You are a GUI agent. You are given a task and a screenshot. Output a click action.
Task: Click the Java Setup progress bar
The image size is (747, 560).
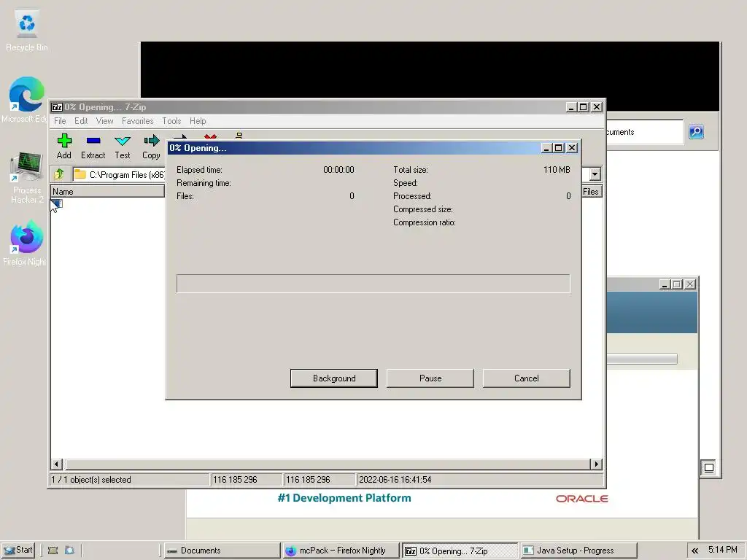[642, 359]
